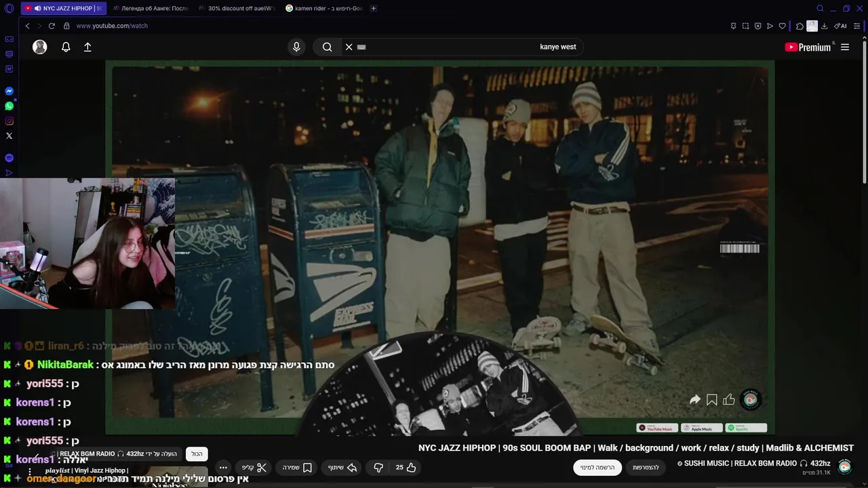Open the Opera menu logo

click(9, 8)
